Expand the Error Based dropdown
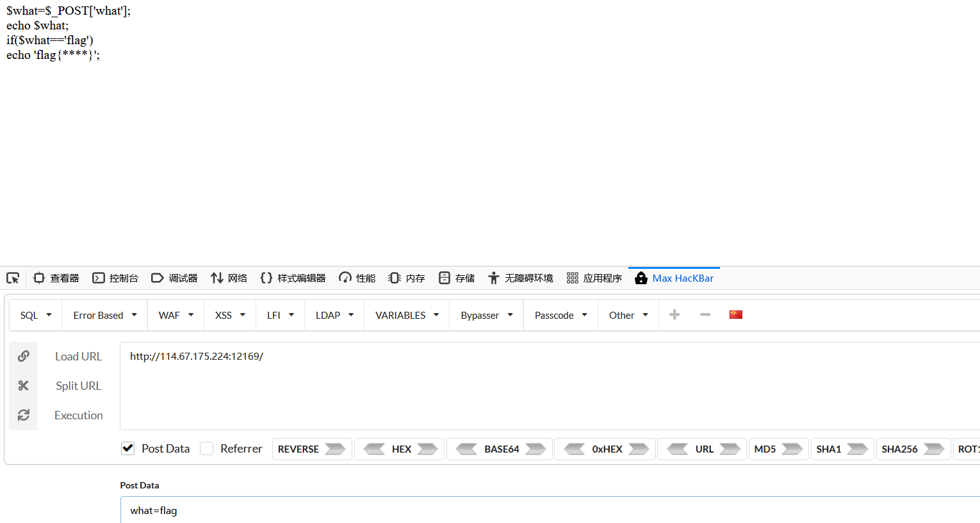Image resolution: width=980 pixels, height=523 pixels. coord(105,315)
